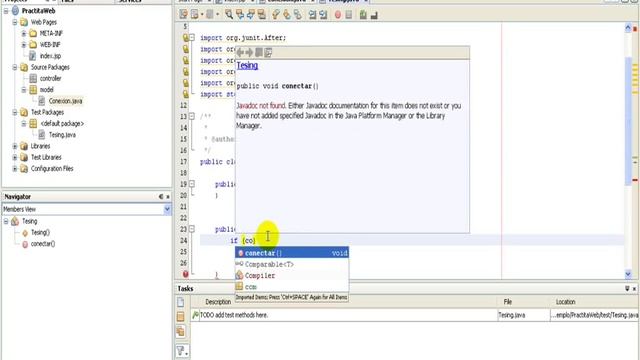The width and height of the screenshot is (640, 360).
Task: Collapse the code fold at line 19
Action: [192, 184]
